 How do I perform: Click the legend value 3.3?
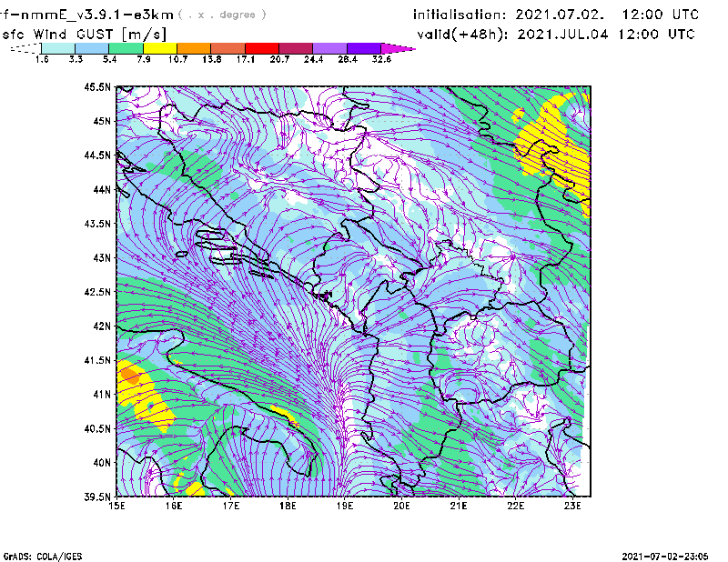(76, 59)
